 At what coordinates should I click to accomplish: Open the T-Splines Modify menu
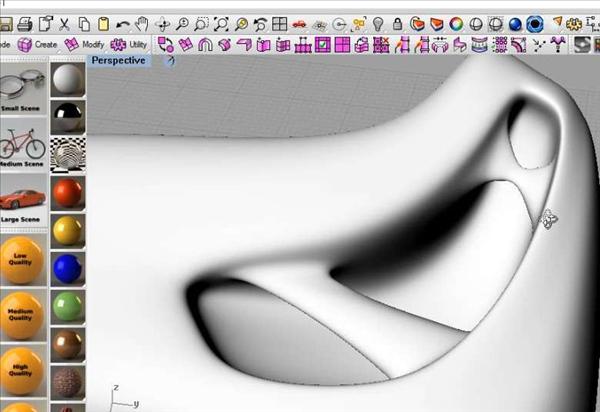(x=84, y=45)
